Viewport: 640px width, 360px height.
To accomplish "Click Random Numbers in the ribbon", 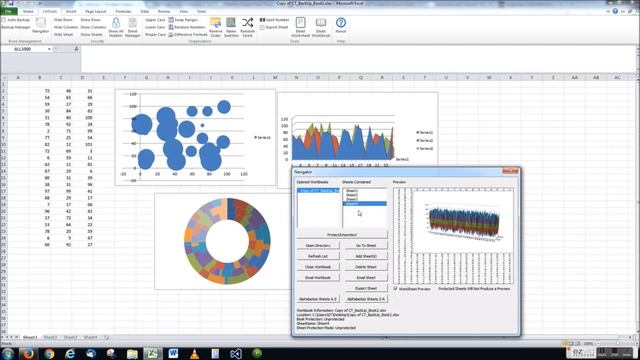I will 187,27.
